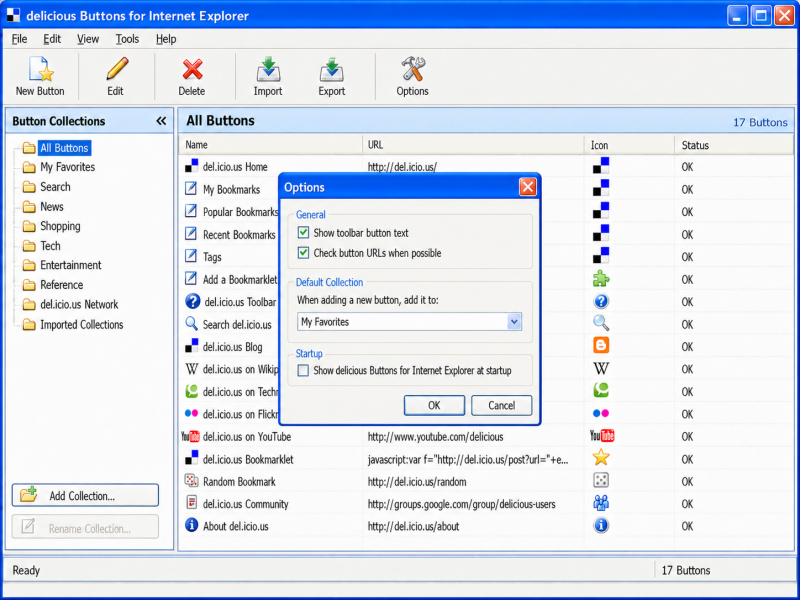Enable Show delicious Buttons at startup checkbox
The image size is (800, 600).
click(303, 370)
